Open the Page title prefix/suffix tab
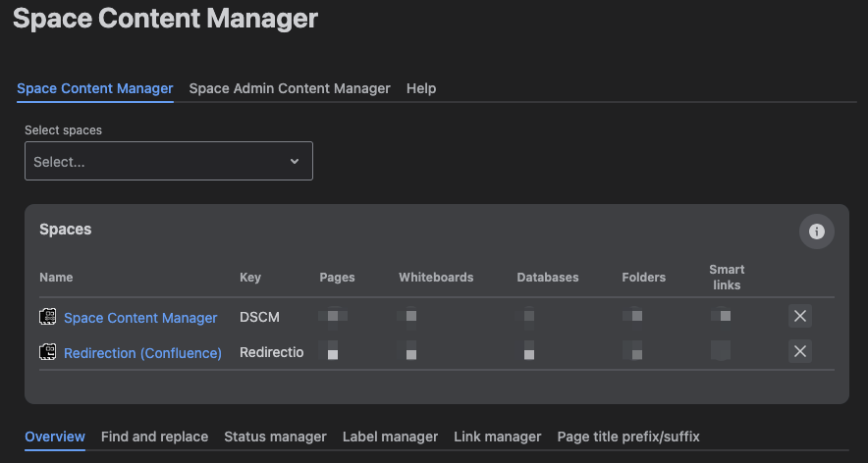This screenshot has width=868, height=463. [628, 437]
